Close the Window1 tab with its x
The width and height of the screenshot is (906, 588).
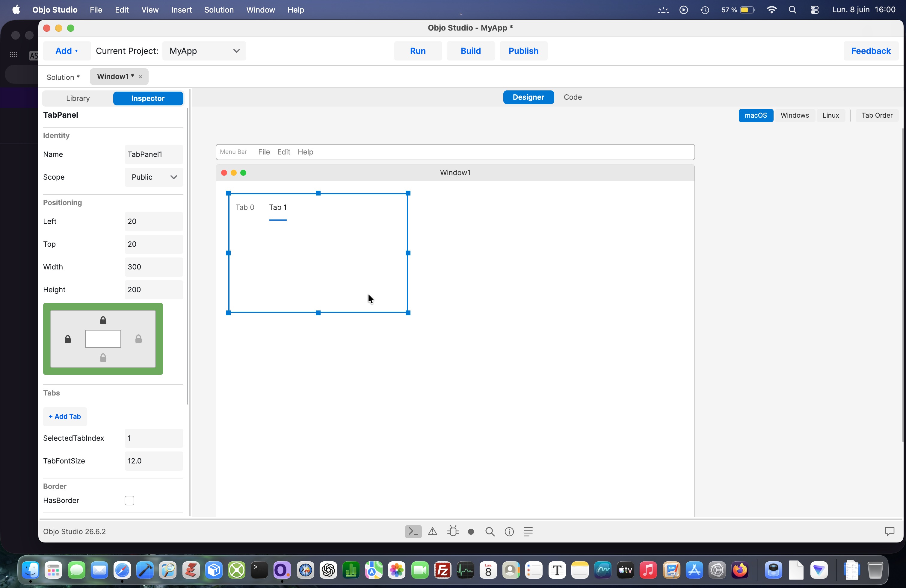[x=141, y=77]
